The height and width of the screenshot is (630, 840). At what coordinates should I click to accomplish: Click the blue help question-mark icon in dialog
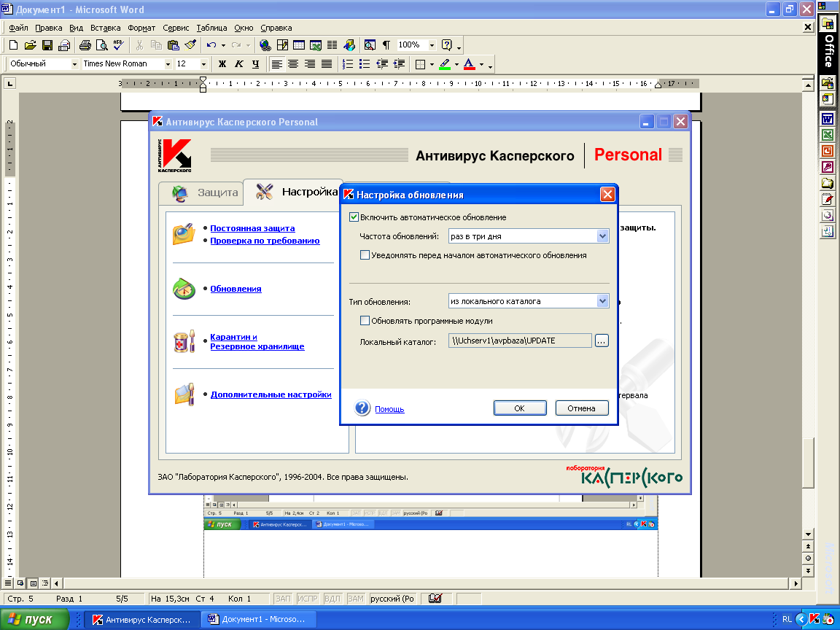click(362, 408)
